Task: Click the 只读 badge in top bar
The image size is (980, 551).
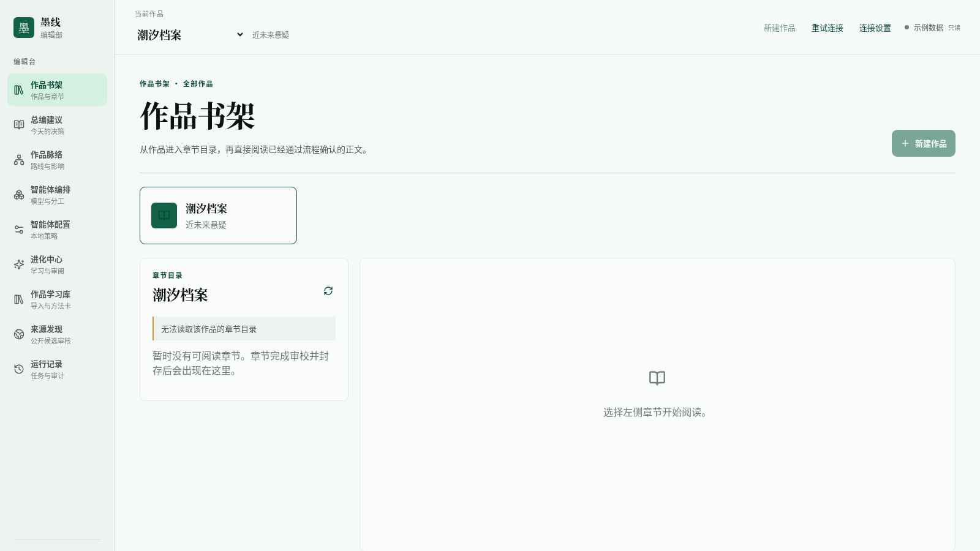Action: click(954, 28)
